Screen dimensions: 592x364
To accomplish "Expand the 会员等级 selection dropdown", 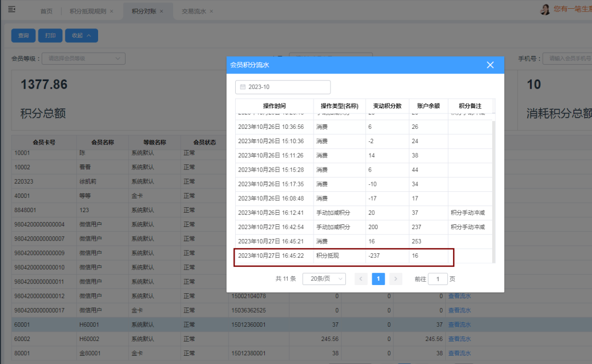I will 83,59.
